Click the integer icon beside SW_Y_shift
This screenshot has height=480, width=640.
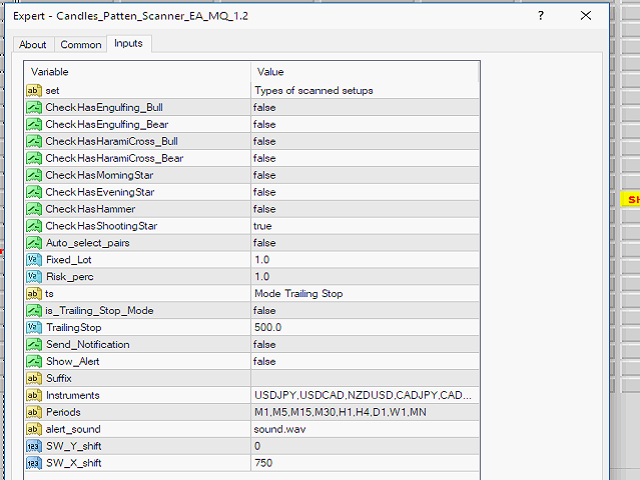[x=34, y=446]
